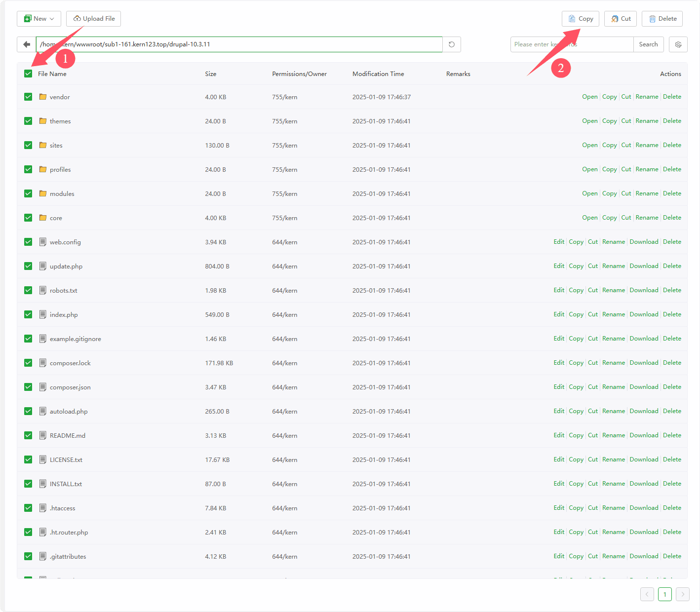Image resolution: width=700 pixels, height=612 pixels.
Task: Open the settings gear icon
Action: coord(678,44)
